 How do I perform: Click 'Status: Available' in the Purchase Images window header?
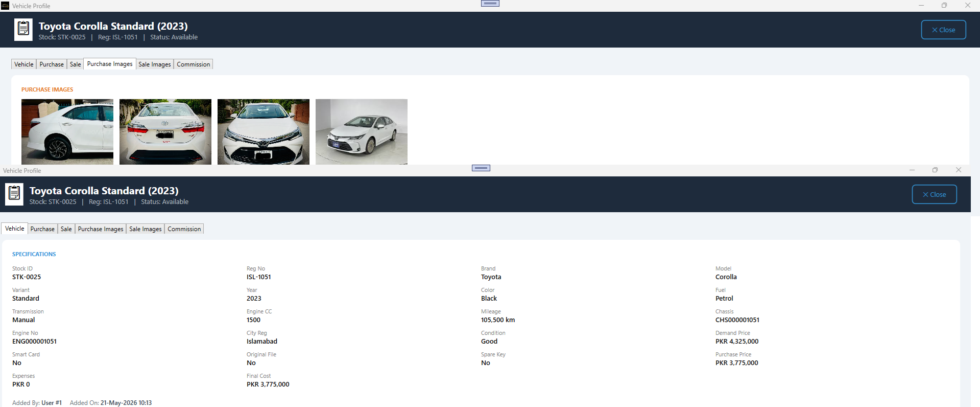174,37
